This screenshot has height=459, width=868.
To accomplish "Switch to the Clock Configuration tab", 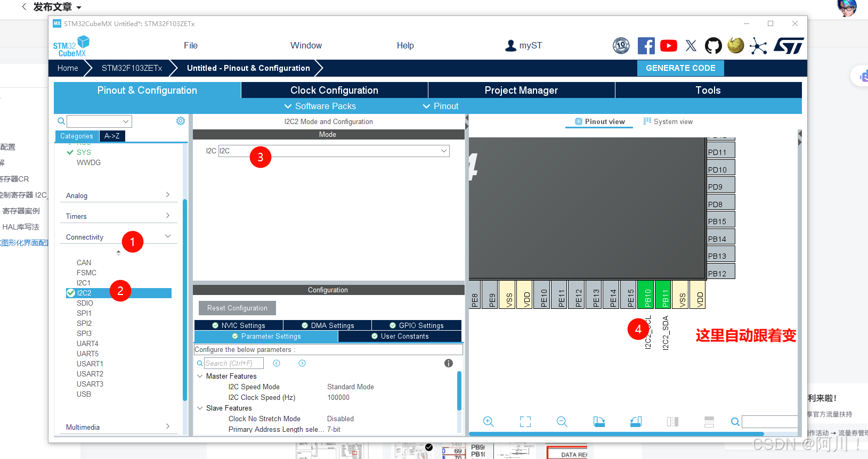I will coord(335,90).
